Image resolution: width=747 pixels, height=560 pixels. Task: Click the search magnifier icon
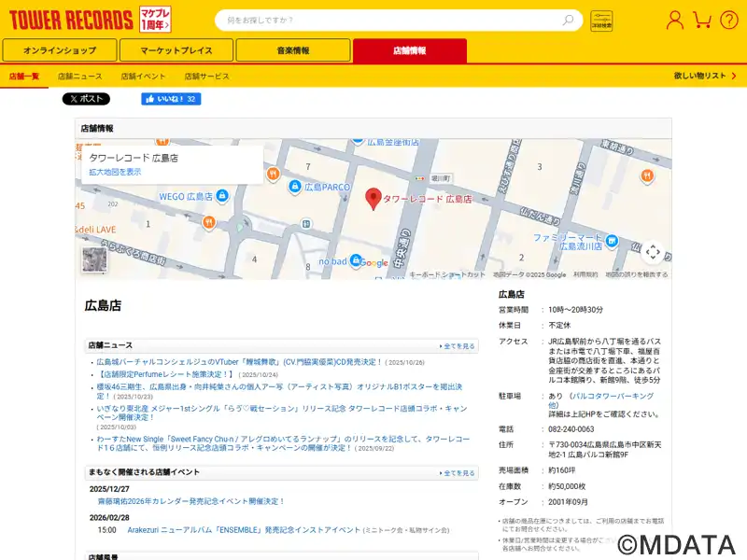pyautogui.click(x=568, y=20)
